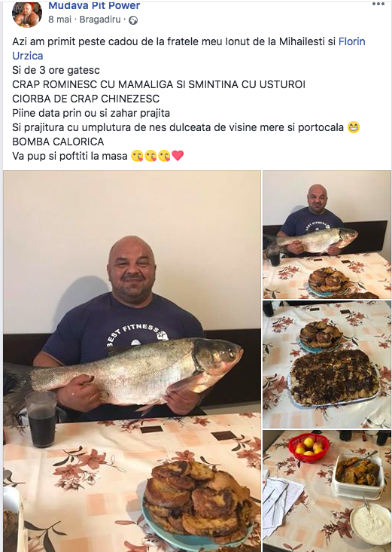This screenshot has width=392, height=552.
Task: Open the large photo of man holding fish
Action: [132, 361]
